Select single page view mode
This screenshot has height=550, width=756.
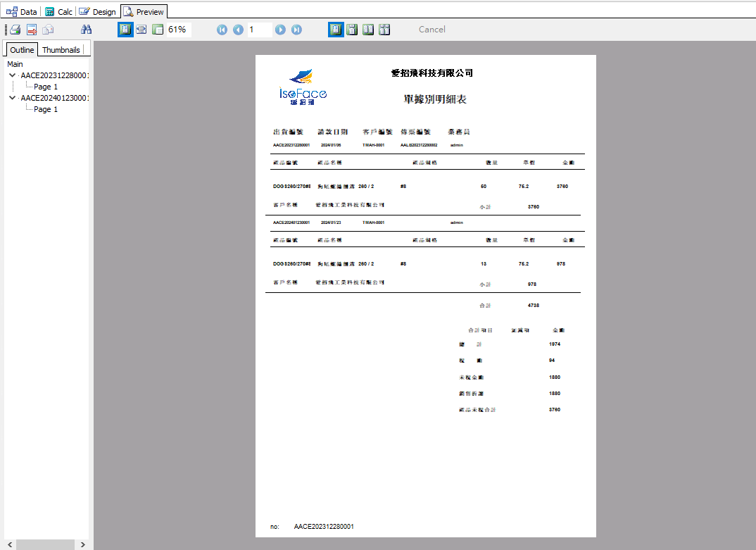coord(336,30)
